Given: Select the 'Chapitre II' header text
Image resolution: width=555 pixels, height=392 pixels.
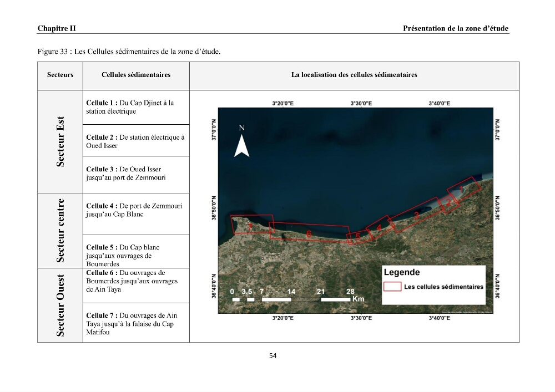Looking at the screenshot, I should (x=57, y=28).
